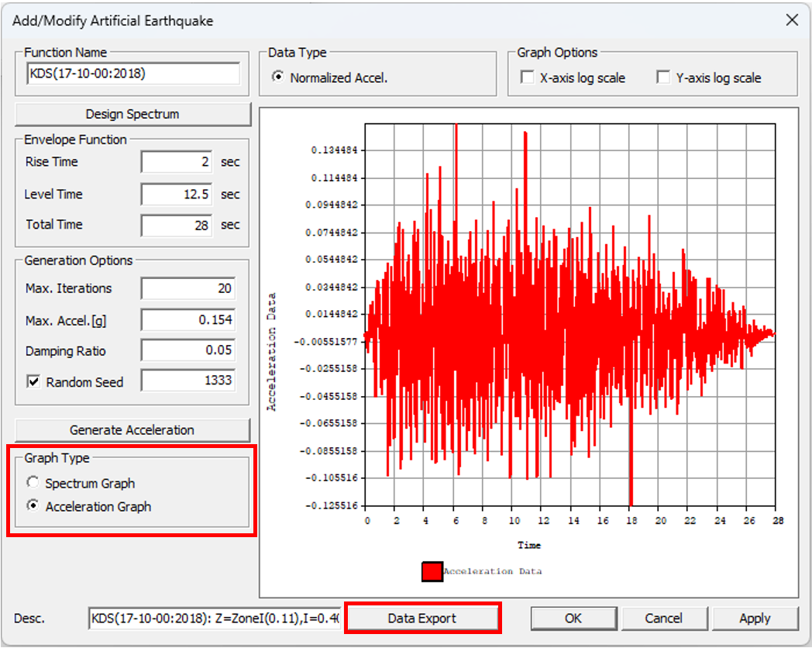
Task: Click the Desc. description field
Action: (x=215, y=618)
